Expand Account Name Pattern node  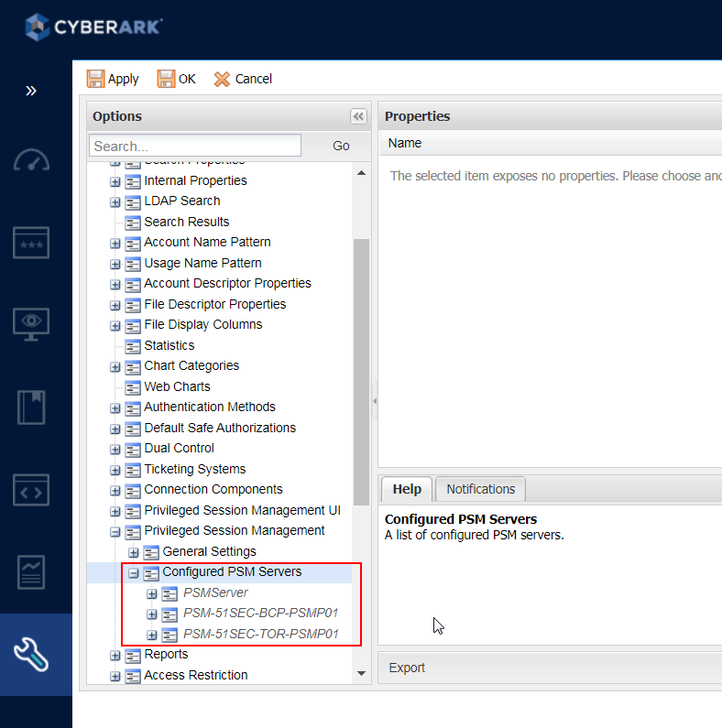point(115,244)
